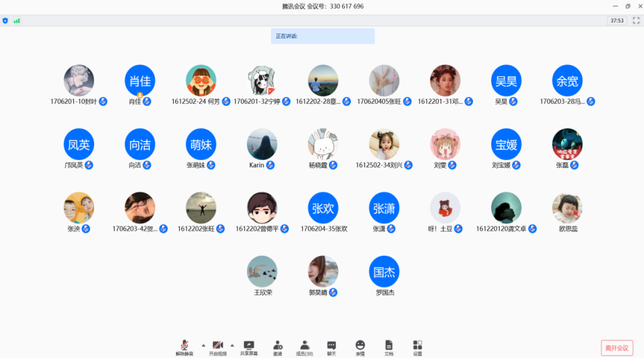
Task: Click the share screen (共享屏幕) icon
Action: (x=248, y=345)
